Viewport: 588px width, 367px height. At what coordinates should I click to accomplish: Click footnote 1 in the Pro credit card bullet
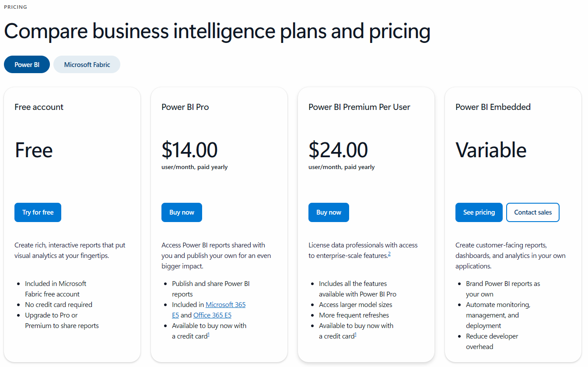(x=208, y=334)
